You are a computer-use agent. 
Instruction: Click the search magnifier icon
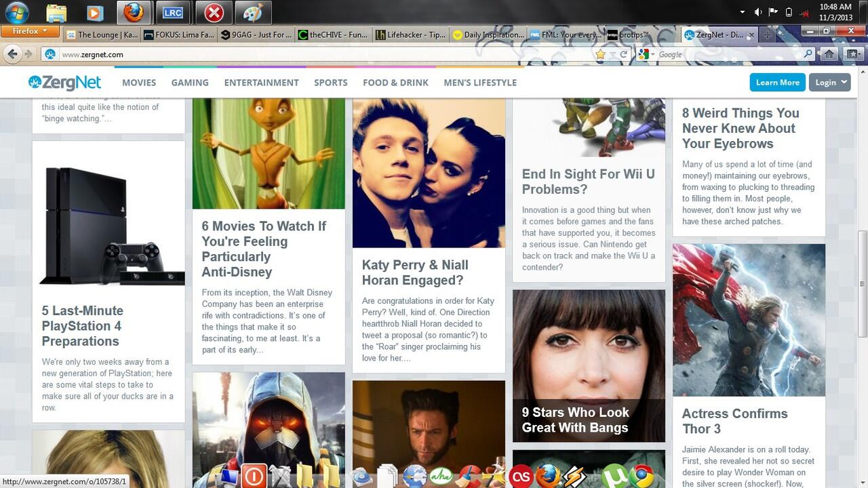[808, 54]
